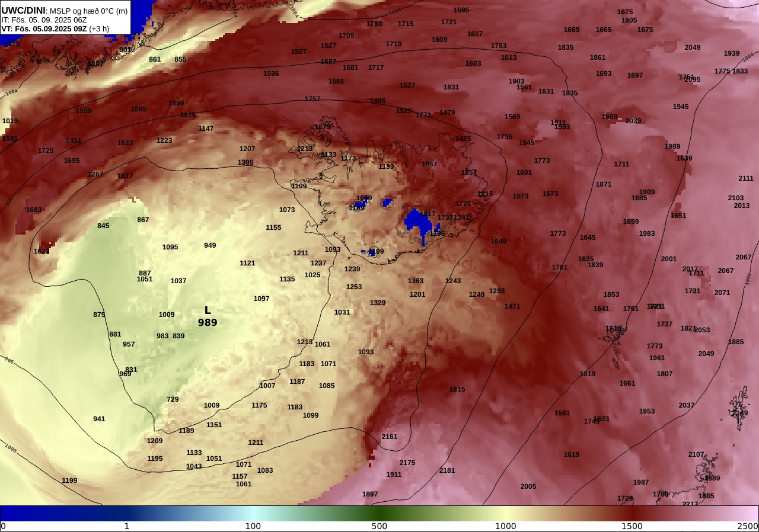Click the height value 845
759x532 pixels.
[103, 226]
